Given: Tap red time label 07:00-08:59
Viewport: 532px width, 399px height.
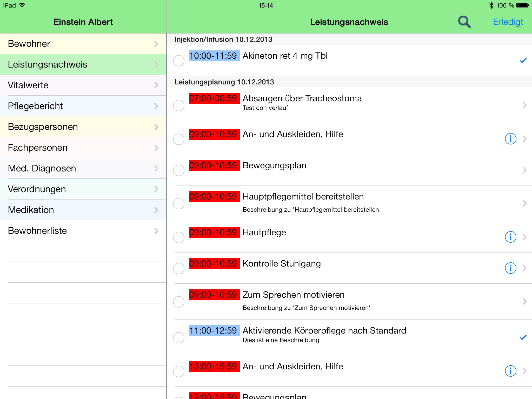Looking at the screenshot, I should (214, 98).
